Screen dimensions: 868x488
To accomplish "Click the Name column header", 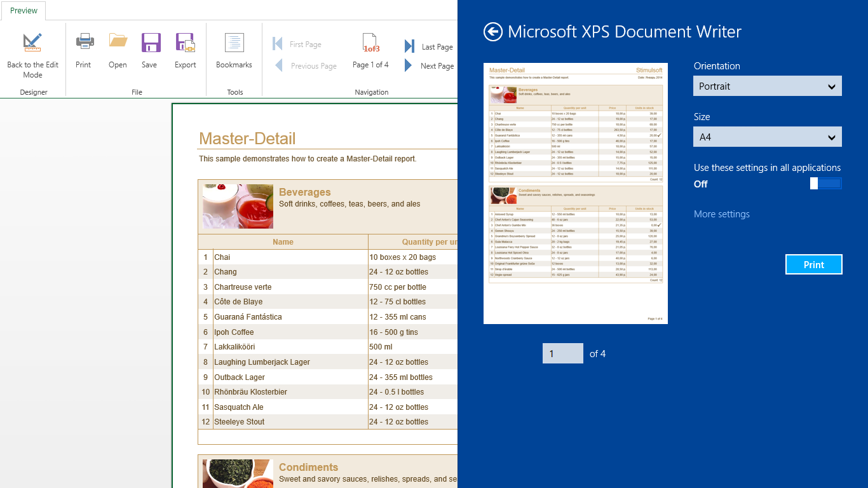I will (283, 241).
